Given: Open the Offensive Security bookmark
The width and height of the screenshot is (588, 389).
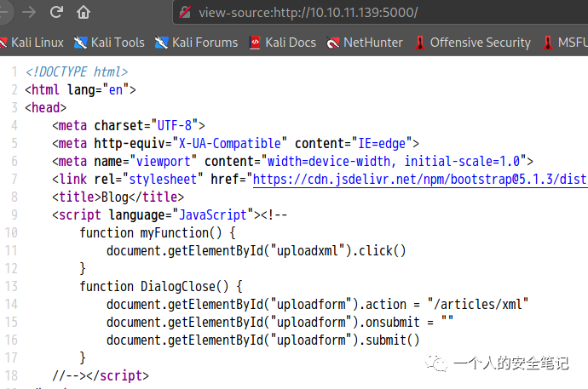Looking at the screenshot, I should click(x=473, y=43).
